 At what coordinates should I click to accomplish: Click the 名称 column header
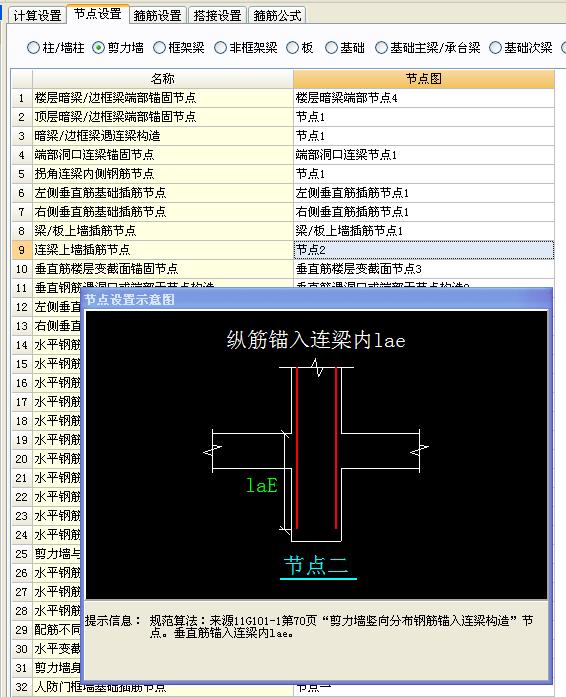(x=163, y=79)
